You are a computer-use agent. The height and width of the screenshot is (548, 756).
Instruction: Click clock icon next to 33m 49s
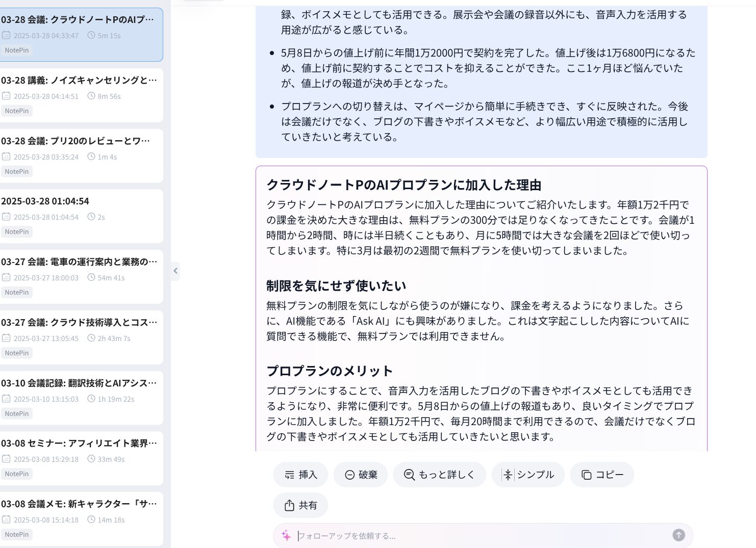[x=91, y=459]
